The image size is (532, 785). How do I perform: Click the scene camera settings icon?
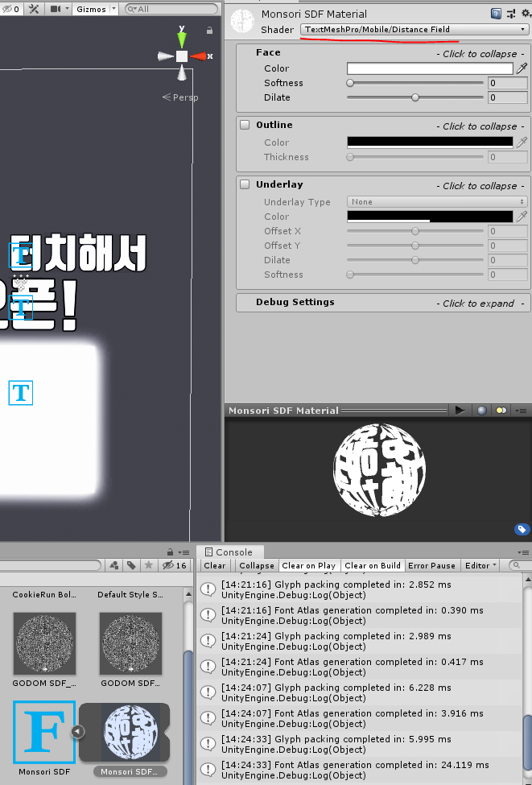pos(56,9)
